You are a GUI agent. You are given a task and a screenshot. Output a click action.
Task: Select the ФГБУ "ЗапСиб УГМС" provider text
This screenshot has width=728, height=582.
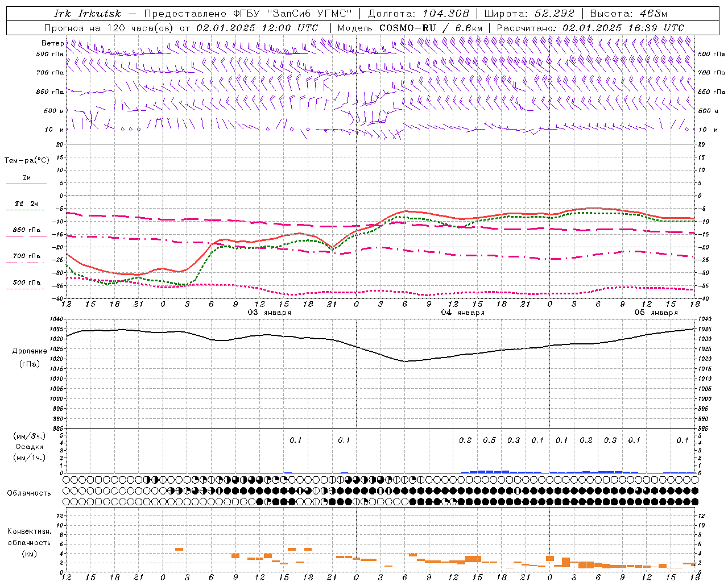coord(293,14)
